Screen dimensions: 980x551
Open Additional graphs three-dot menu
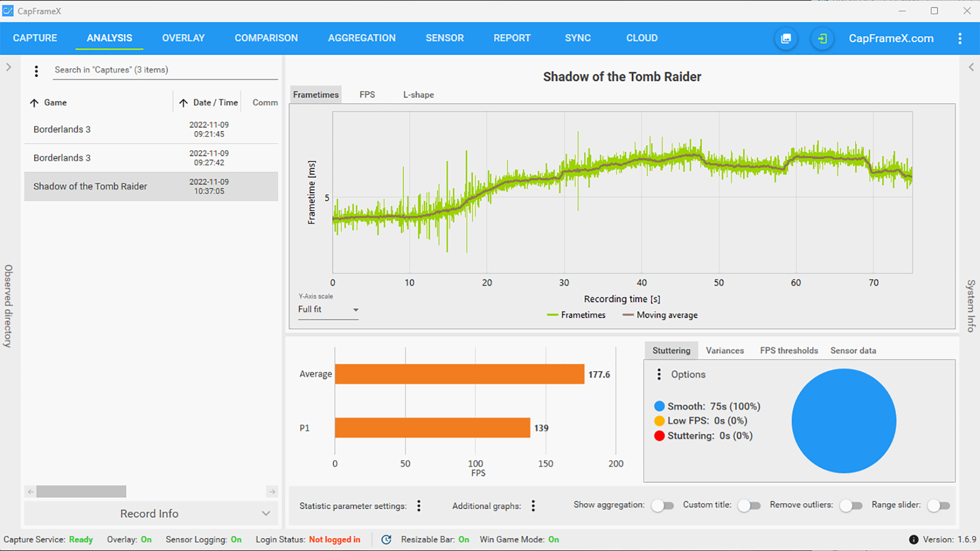(x=533, y=506)
